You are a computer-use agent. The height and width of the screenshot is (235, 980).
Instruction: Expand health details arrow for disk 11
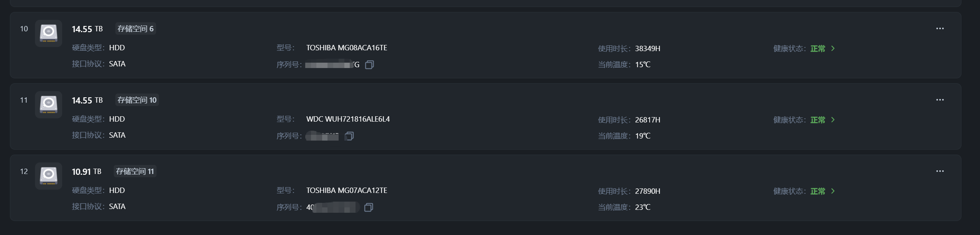[833, 120]
